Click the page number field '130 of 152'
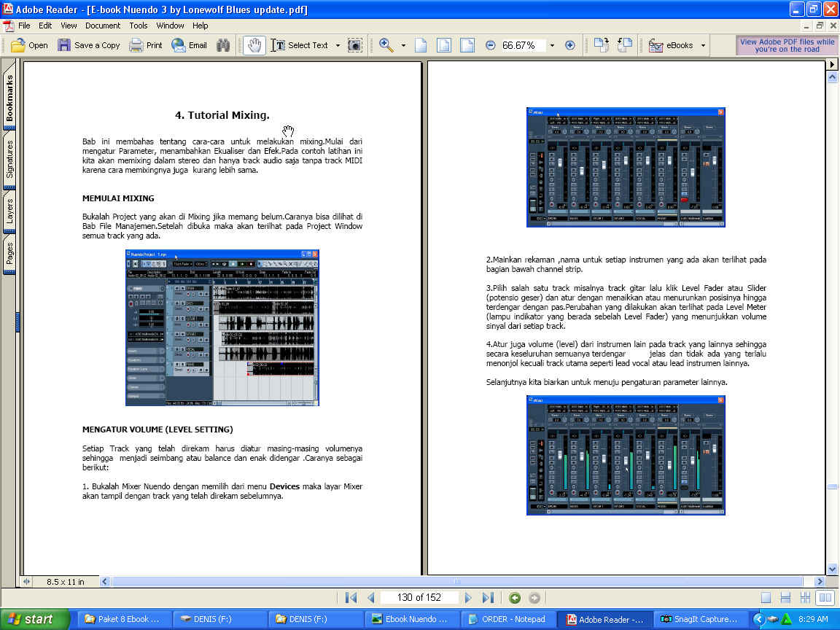The width and height of the screenshot is (840, 630). 419,598
